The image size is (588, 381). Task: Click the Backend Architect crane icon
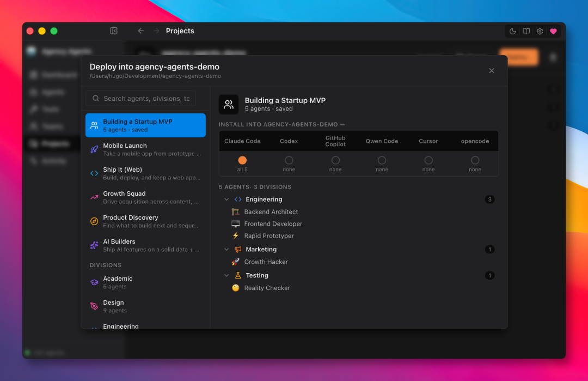tap(236, 211)
